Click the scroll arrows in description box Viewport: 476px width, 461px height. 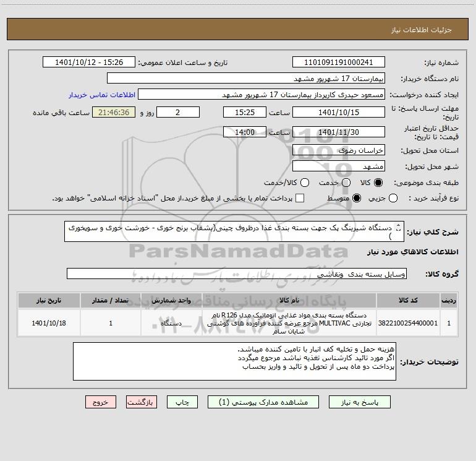coord(399,228)
